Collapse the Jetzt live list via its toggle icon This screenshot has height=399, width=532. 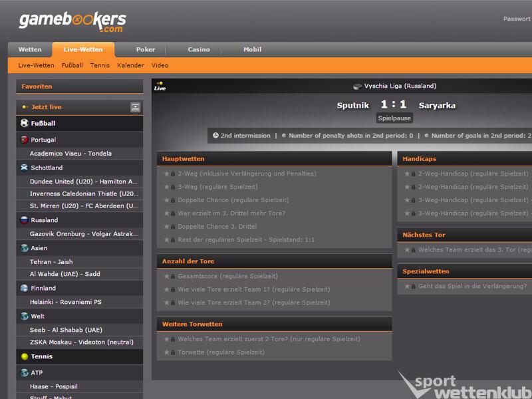(135, 107)
